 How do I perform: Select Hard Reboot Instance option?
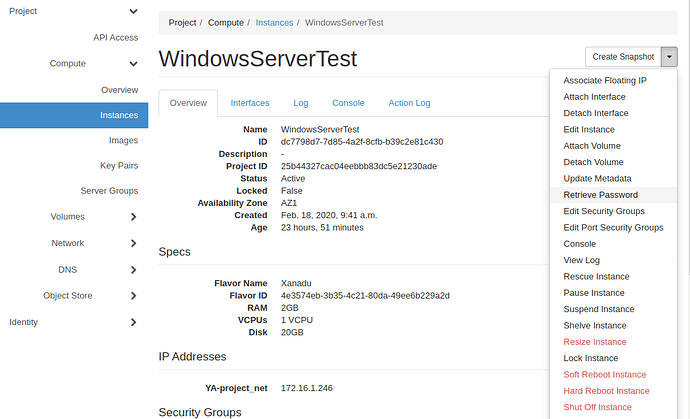coord(606,391)
